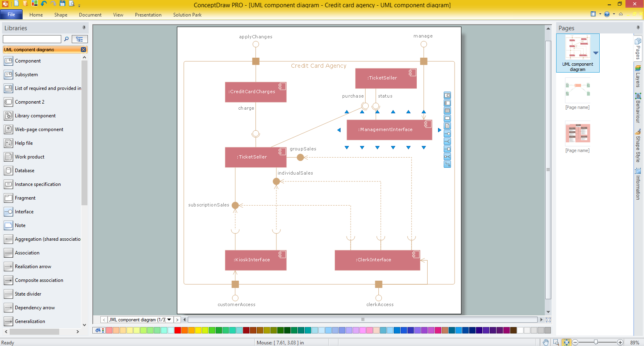The image size is (644, 346).
Task: Open the Presentation ribbon tab
Action: click(148, 15)
